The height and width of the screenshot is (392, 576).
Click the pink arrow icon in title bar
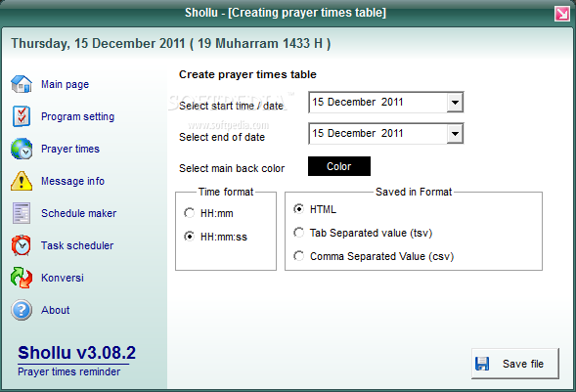click(x=562, y=14)
